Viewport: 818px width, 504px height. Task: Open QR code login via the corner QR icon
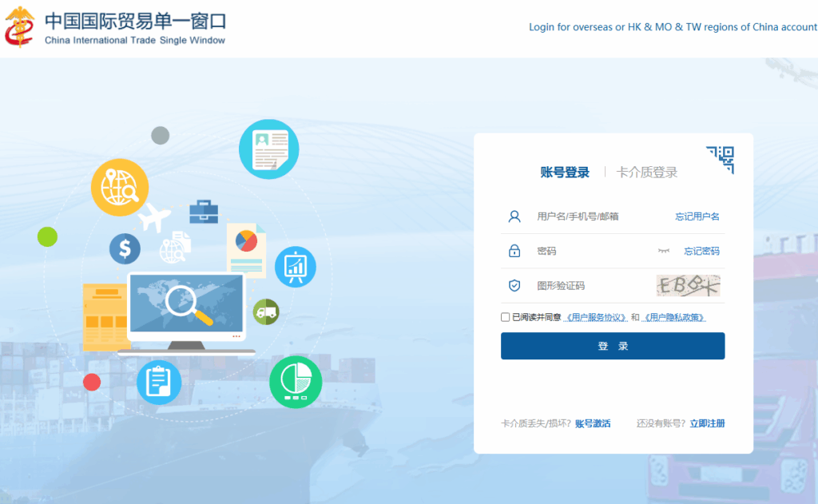[x=720, y=159]
